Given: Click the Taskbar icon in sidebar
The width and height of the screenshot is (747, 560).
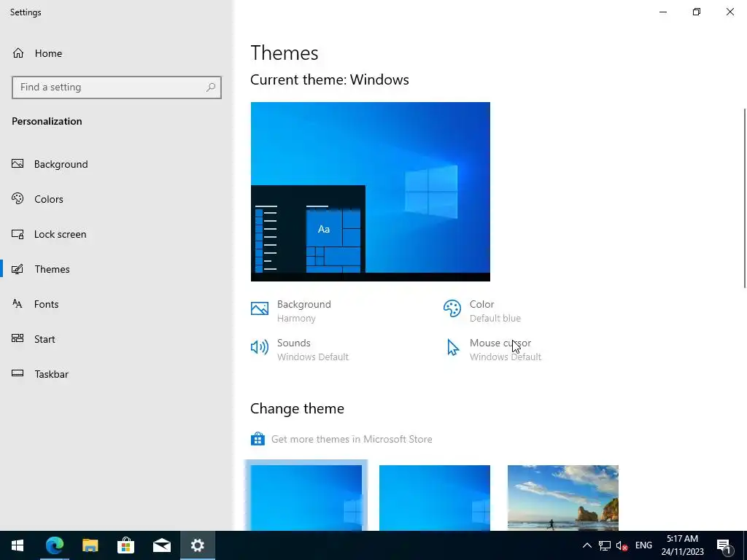Looking at the screenshot, I should tap(18, 374).
